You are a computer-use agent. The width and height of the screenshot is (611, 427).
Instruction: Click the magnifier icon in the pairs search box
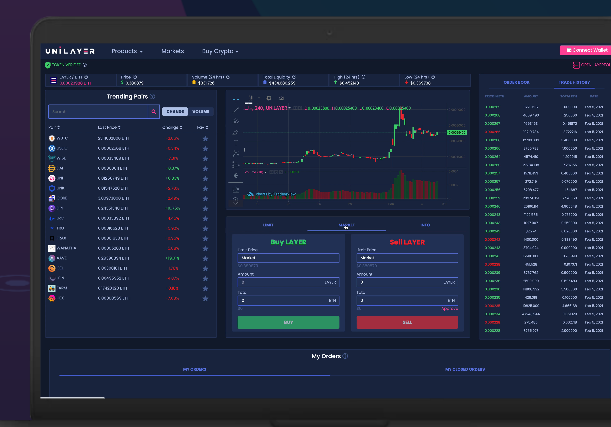[x=153, y=112]
